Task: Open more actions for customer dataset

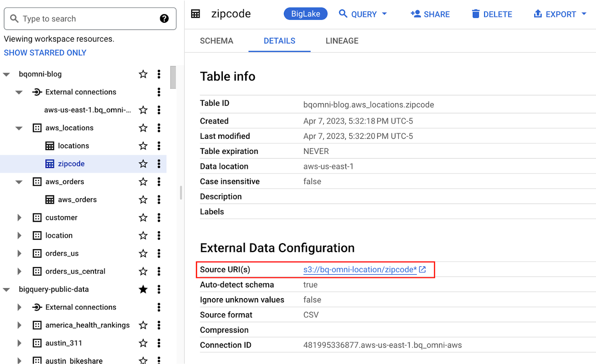Action: pos(159,217)
